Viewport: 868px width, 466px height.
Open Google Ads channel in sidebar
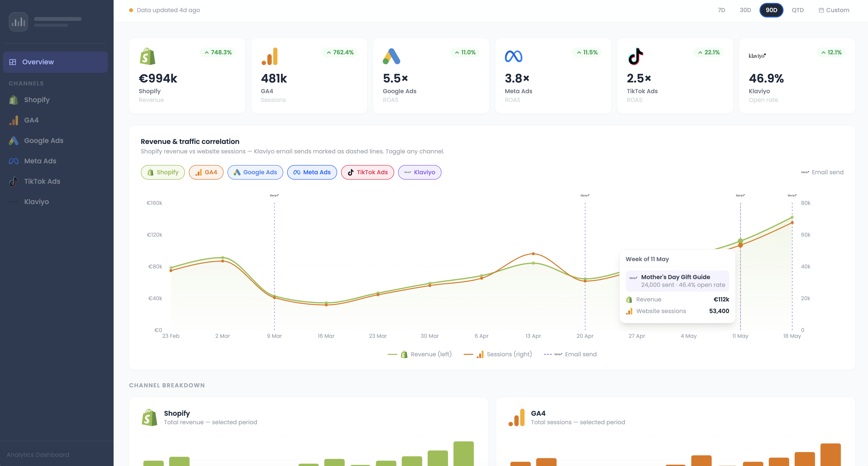coord(55,141)
